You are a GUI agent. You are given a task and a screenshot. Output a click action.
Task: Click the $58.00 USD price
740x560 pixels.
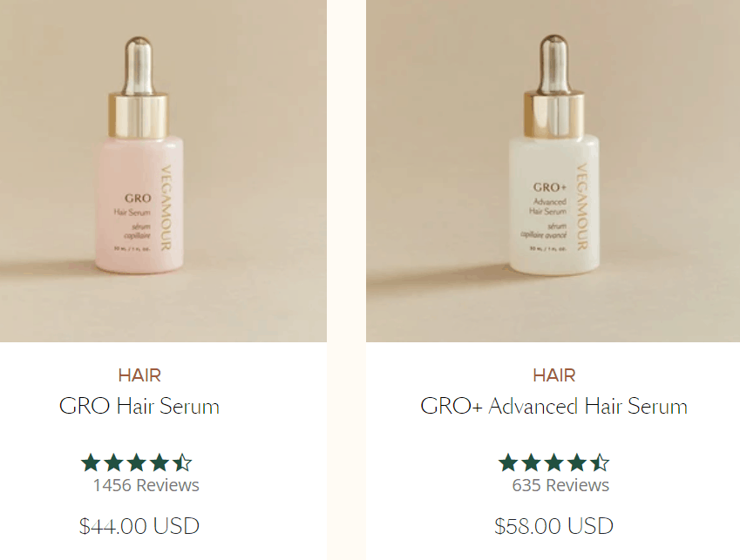[x=553, y=526]
